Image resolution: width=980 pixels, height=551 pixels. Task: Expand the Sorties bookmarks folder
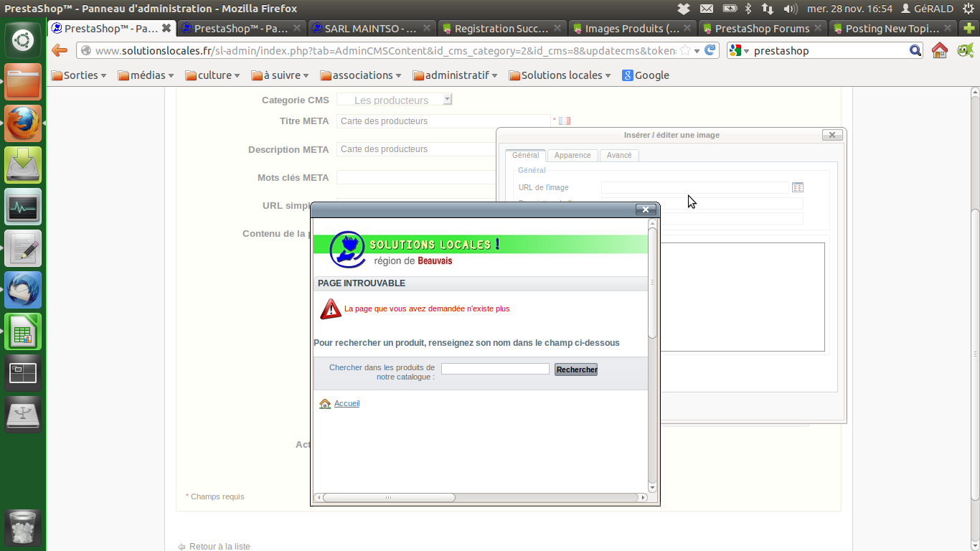[x=79, y=75]
